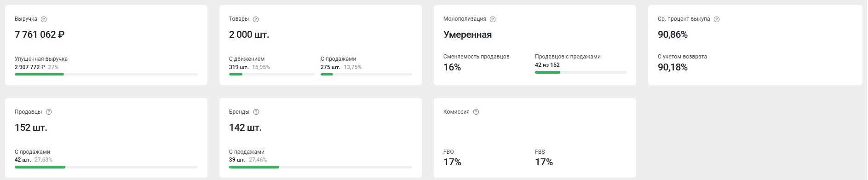Viewport: 868px width, 180px height.
Task: Click the 142 шт. brands count
Action: (245, 128)
